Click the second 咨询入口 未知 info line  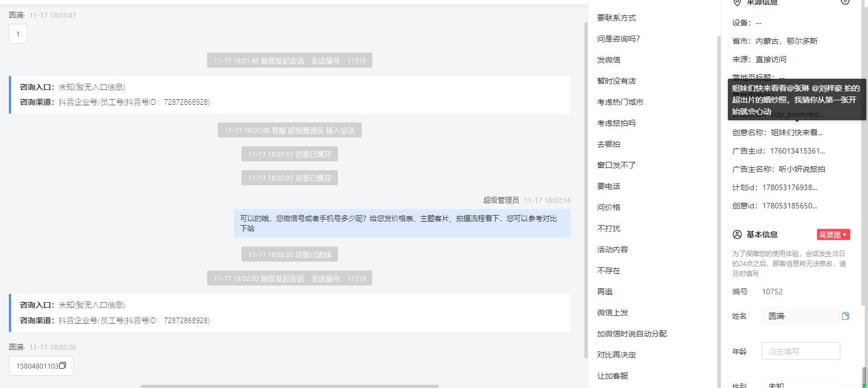click(x=73, y=305)
